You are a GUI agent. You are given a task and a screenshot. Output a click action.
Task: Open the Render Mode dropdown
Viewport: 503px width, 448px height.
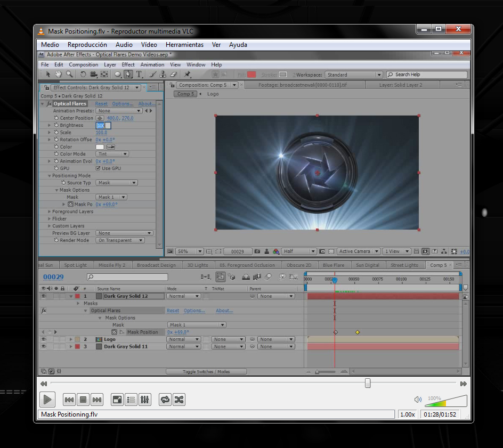click(x=120, y=240)
